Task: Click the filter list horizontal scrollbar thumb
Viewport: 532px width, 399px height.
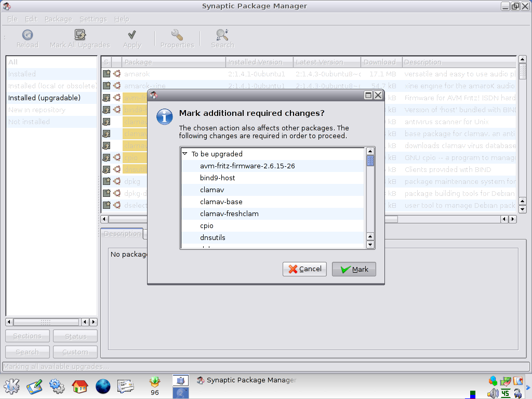Action: 46,322
